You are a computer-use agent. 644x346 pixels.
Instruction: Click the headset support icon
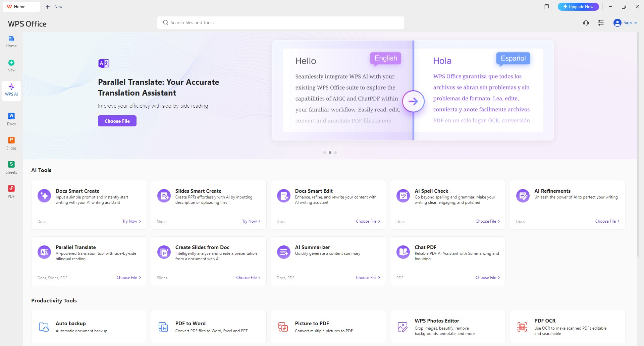click(x=586, y=23)
